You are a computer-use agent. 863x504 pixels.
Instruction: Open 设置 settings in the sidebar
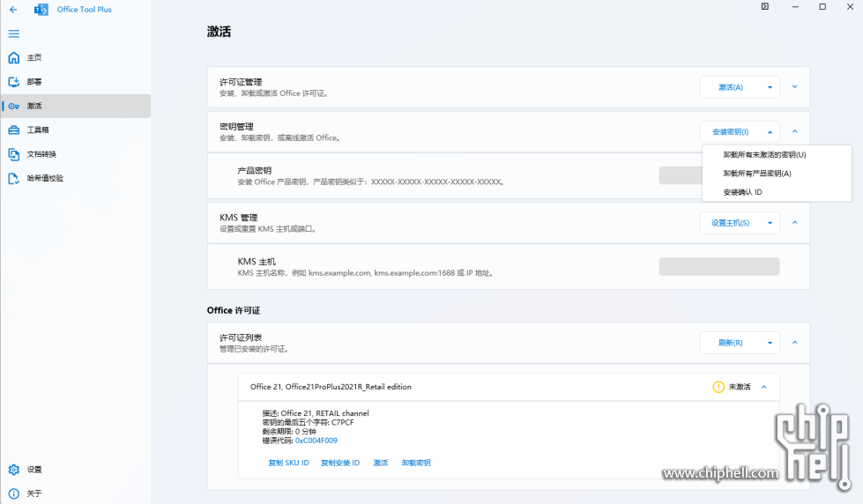[76, 470]
